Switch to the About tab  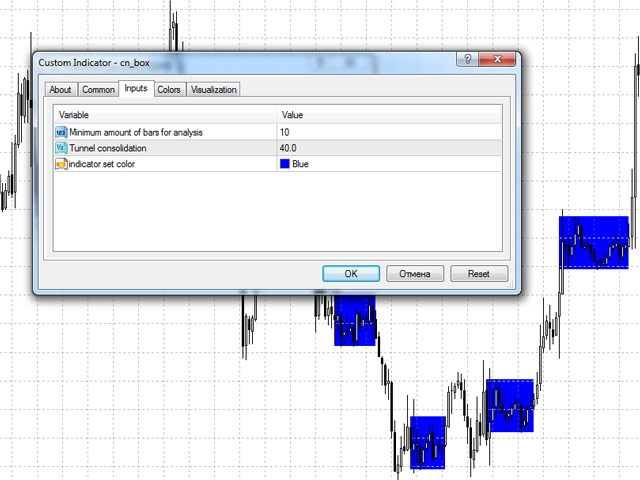click(60, 90)
